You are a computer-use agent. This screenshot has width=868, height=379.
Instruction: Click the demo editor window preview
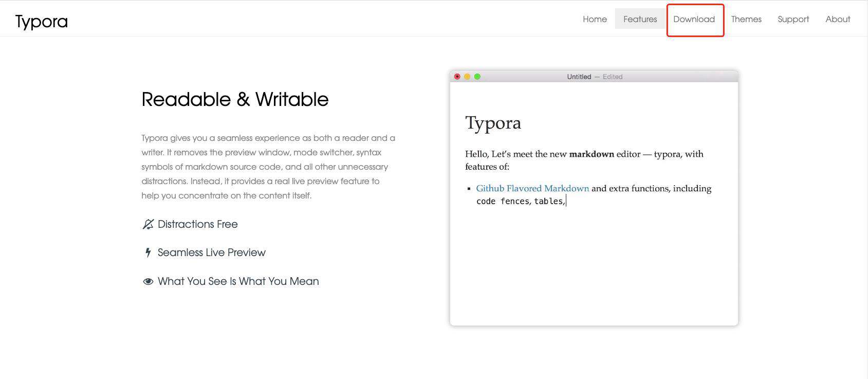(x=594, y=198)
